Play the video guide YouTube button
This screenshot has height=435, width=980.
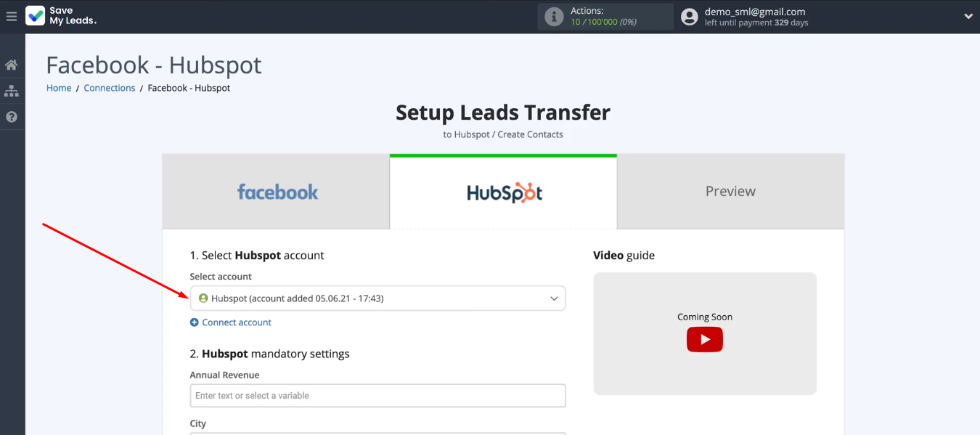tap(705, 339)
